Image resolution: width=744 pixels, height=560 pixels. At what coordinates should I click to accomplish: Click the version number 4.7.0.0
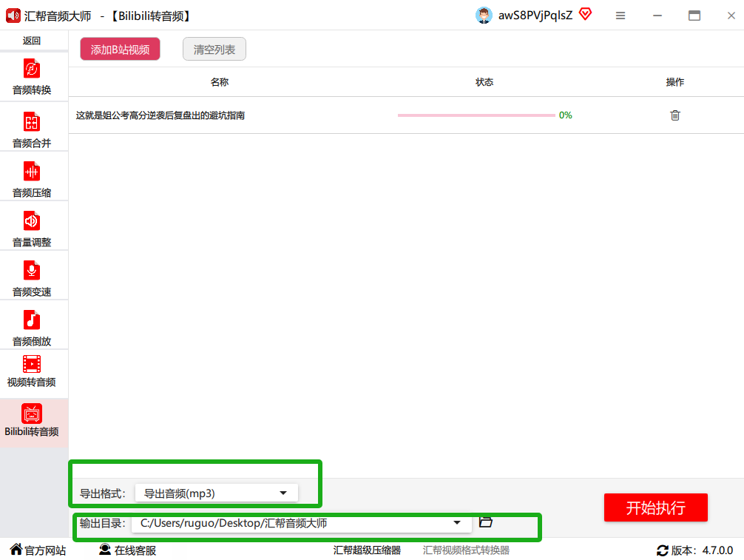[x=717, y=550]
